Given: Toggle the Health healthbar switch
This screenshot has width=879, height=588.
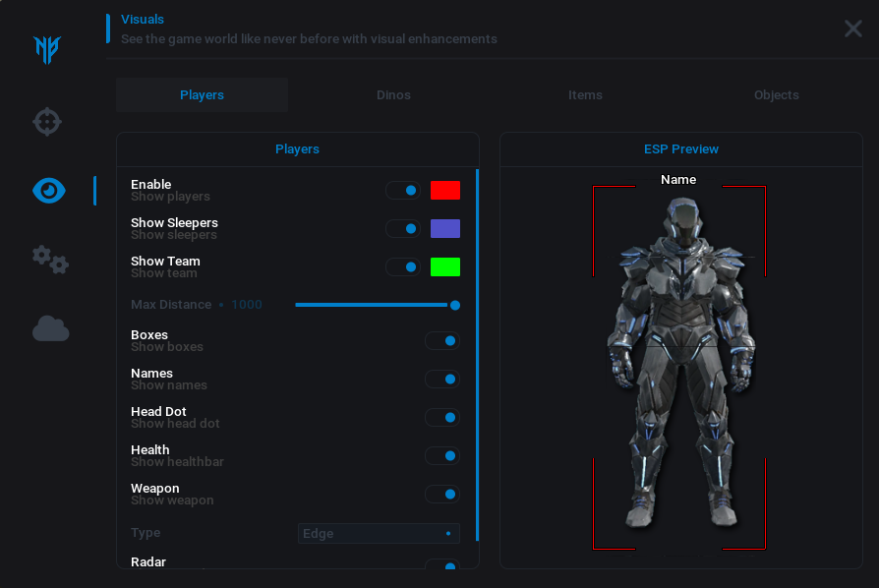Looking at the screenshot, I should [442, 455].
